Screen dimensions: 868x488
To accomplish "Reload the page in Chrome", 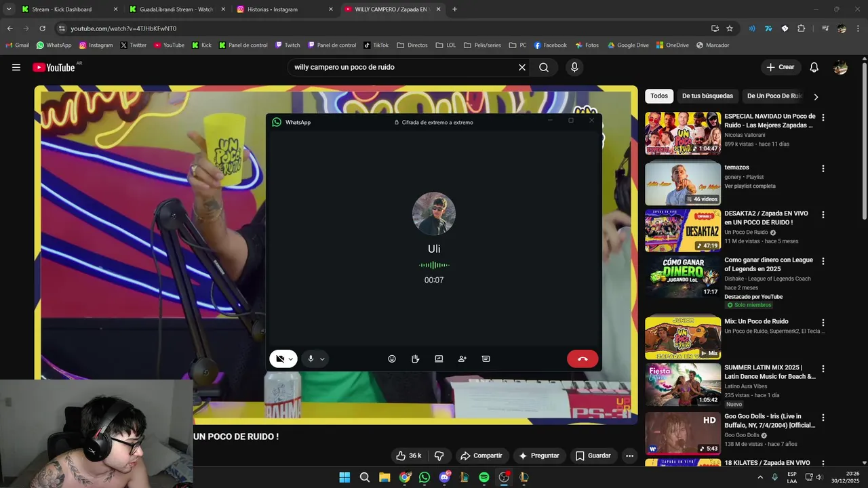I will pos(42,28).
